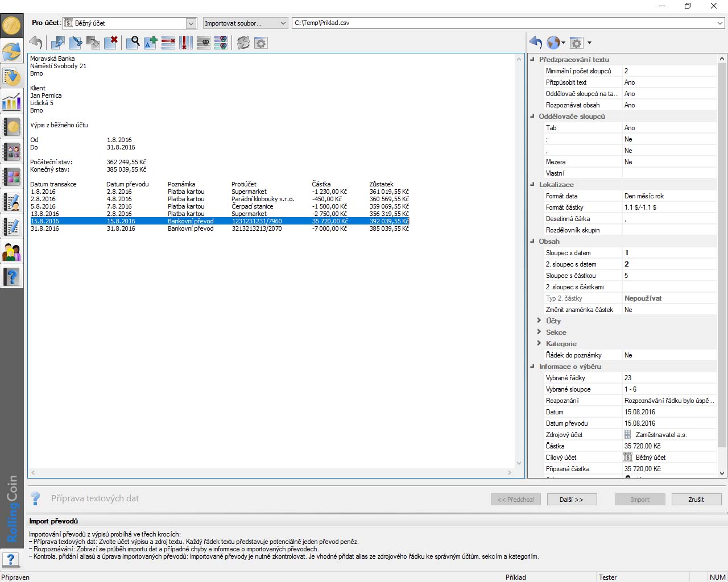Image resolution: width=728 pixels, height=582 pixels.
Task: Click the grey rows link toolbar icon
Action: point(204,43)
